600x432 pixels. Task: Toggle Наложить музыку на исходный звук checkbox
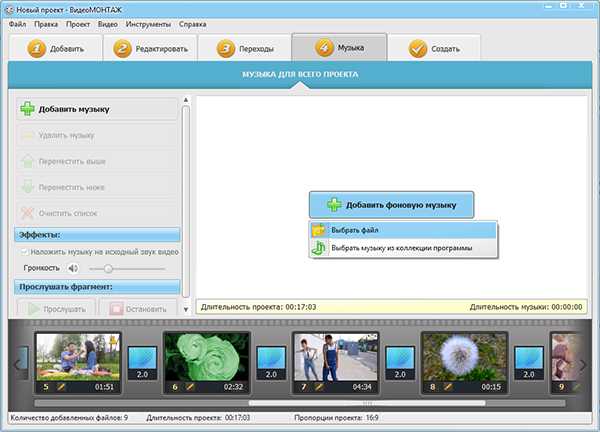(24, 252)
